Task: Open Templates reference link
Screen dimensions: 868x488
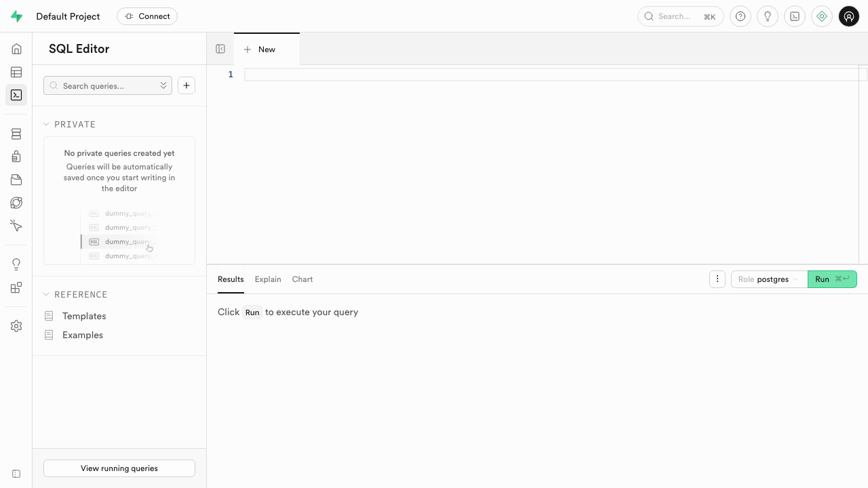Action: pyautogui.click(x=84, y=316)
